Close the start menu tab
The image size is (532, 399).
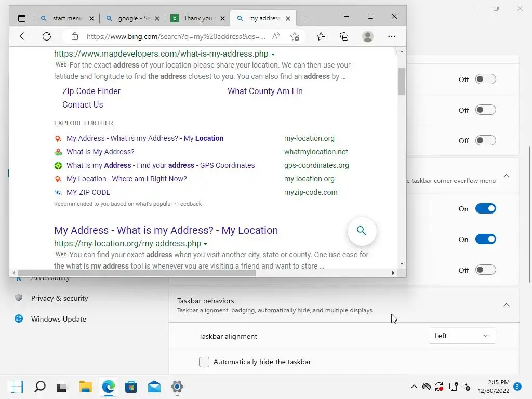pyautogui.click(x=91, y=18)
